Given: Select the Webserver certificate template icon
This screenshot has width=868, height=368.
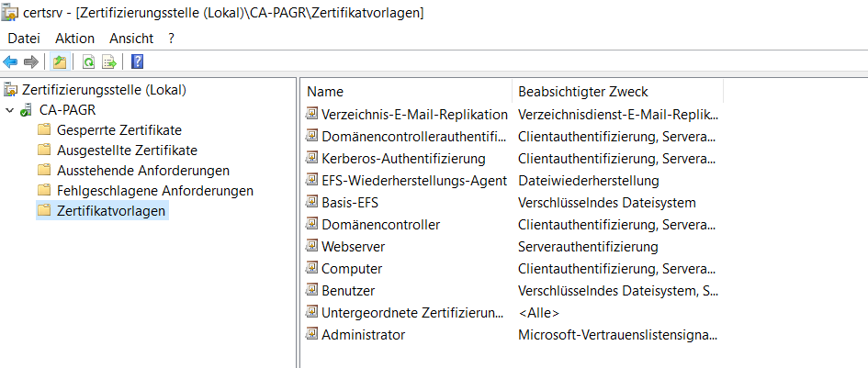Looking at the screenshot, I should pyautogui.click(x=312, y=246).
